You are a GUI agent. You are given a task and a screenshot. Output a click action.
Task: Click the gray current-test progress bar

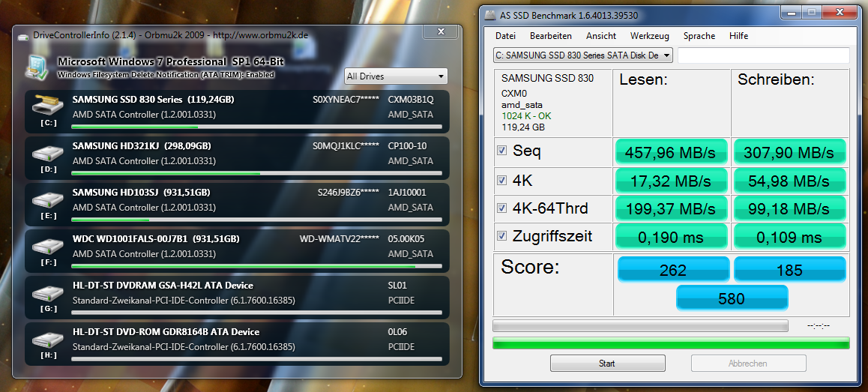pyautogui.click(x=640, y=325)
